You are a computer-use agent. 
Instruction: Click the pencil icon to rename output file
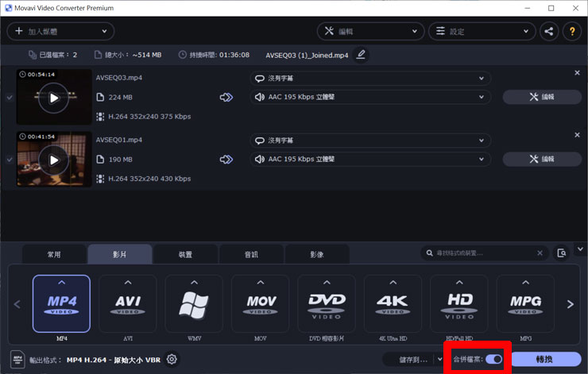click(x=361, y=55)
